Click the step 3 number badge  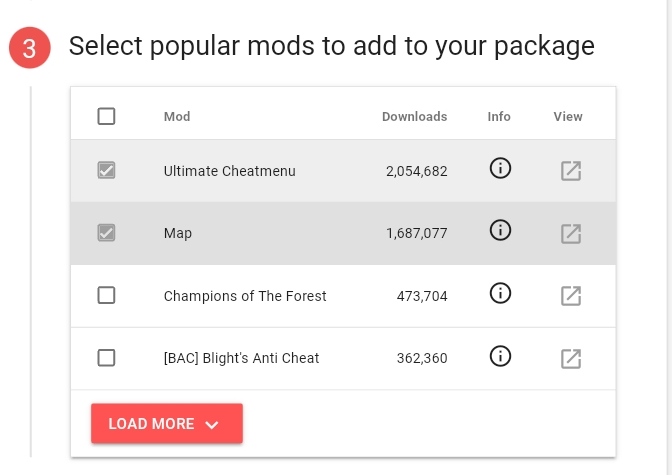pyautogui.click(x=30, y=48)
